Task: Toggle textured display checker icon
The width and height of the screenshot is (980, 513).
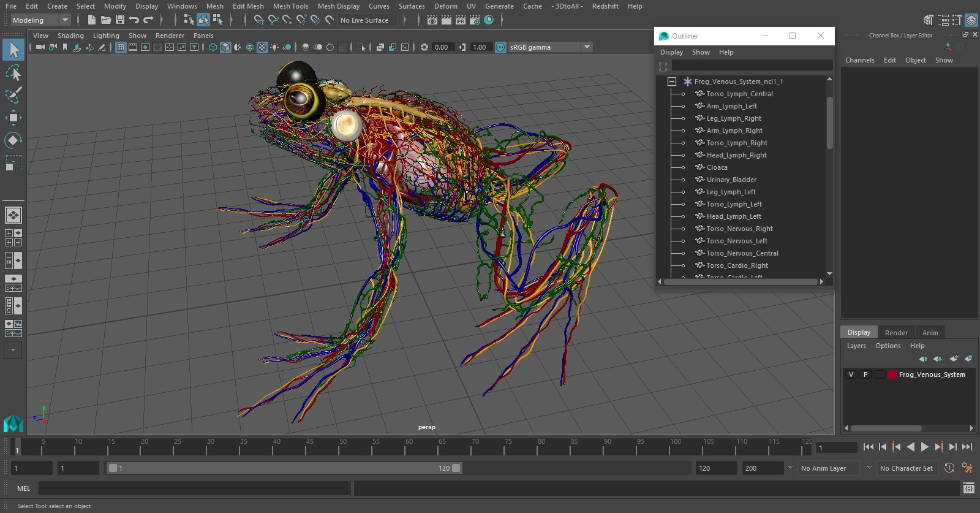Action: [x=262, y=47]
